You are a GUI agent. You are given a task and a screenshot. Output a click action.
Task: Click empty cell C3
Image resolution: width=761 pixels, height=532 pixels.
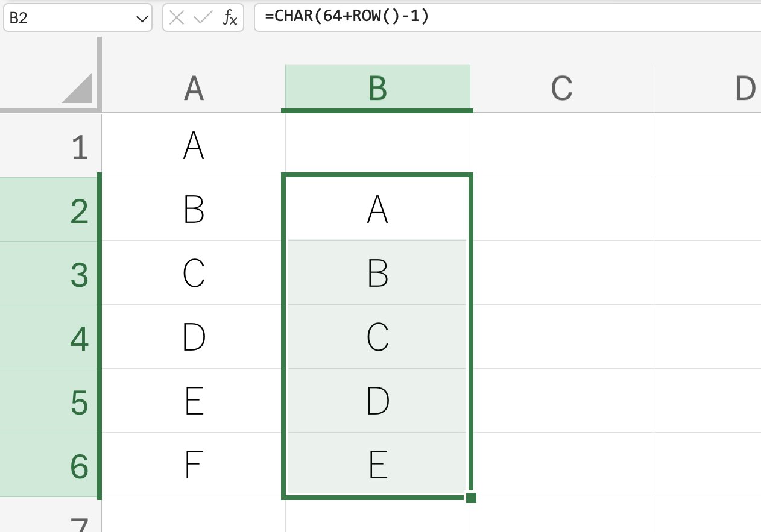(x=561, y=274)
